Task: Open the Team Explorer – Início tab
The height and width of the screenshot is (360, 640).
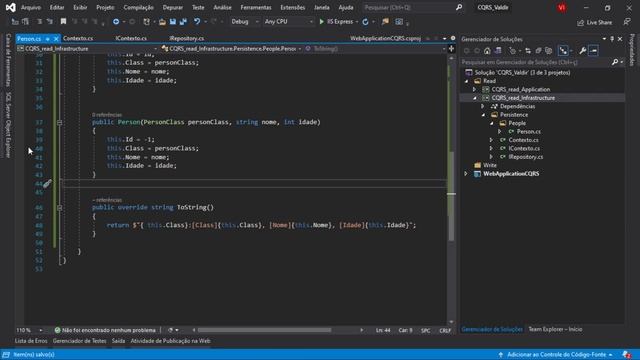Action: (555, 329)
